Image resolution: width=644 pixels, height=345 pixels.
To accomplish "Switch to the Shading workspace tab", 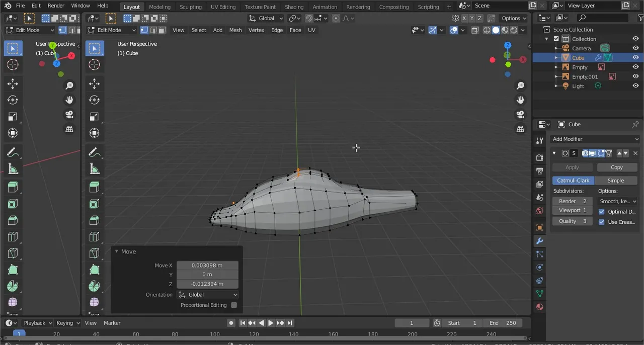I will pyautogui.click(x=294, y=7).
